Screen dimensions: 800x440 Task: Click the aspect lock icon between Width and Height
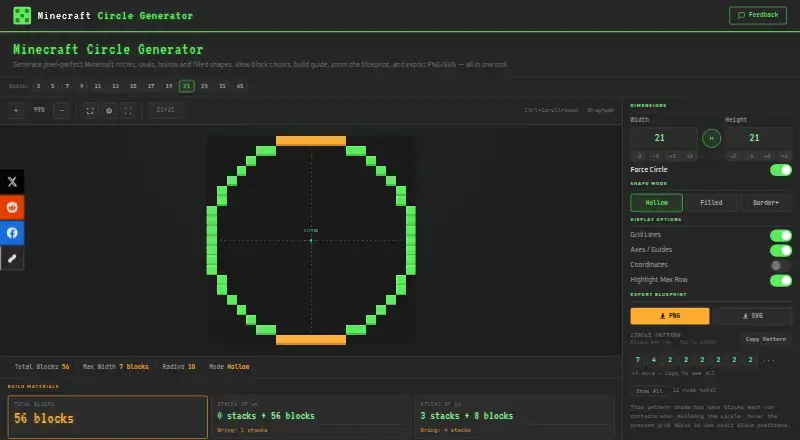[711, 138]
